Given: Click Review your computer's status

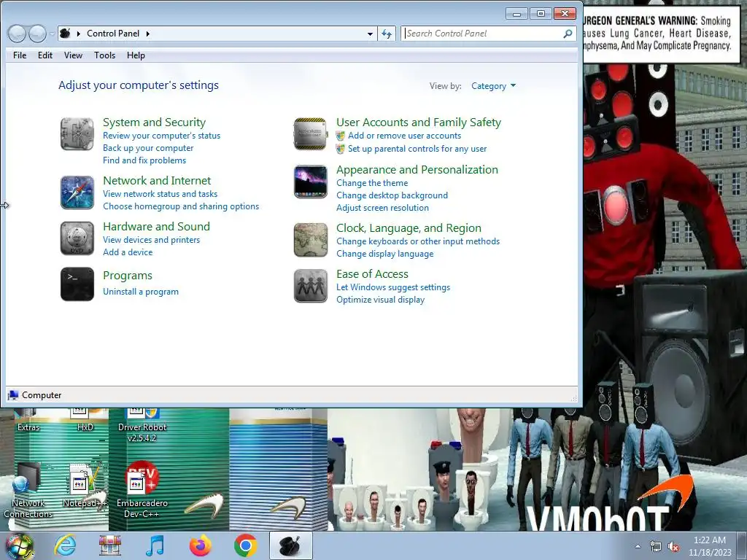Looking at the screenshot, I should 161,136.
